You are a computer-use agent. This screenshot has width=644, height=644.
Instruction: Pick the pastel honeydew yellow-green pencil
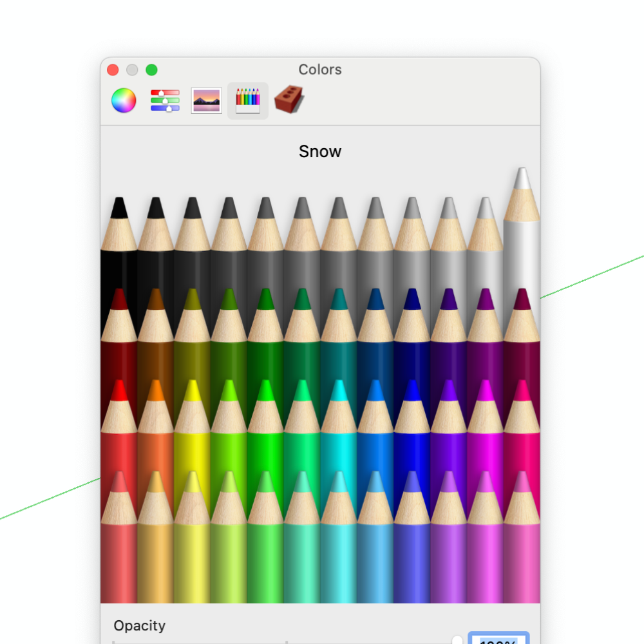coord(229,536)
